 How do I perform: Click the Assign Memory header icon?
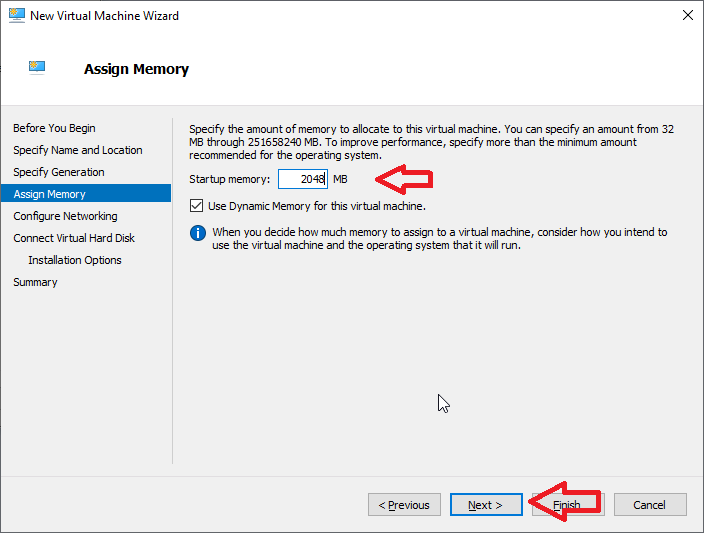point(37,68)
